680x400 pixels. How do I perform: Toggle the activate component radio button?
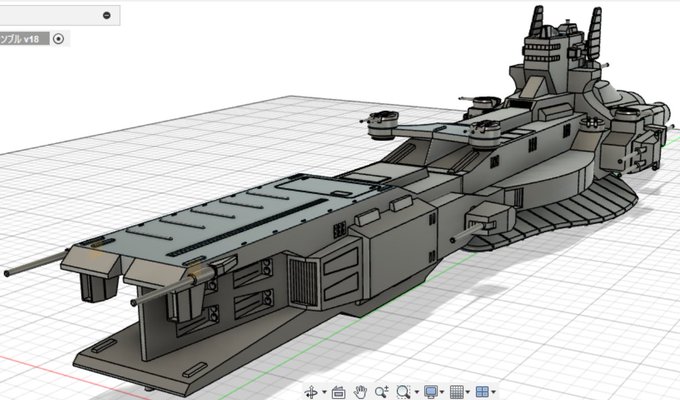[x=58, y=39]
